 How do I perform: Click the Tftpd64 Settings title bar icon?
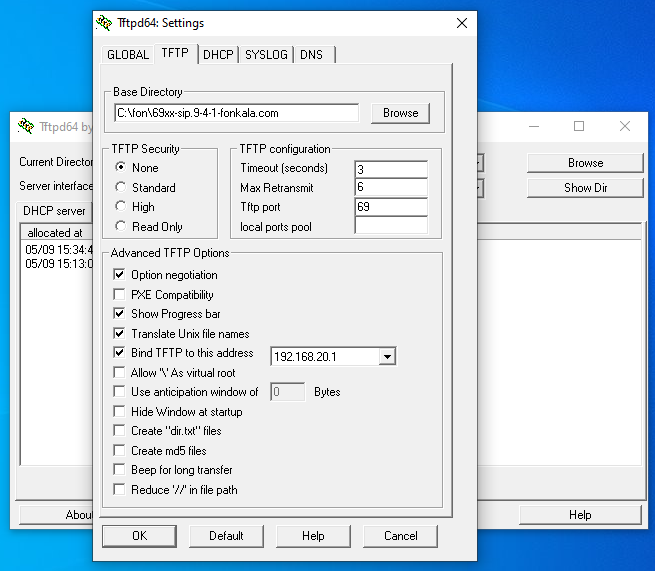click(104, 23)
